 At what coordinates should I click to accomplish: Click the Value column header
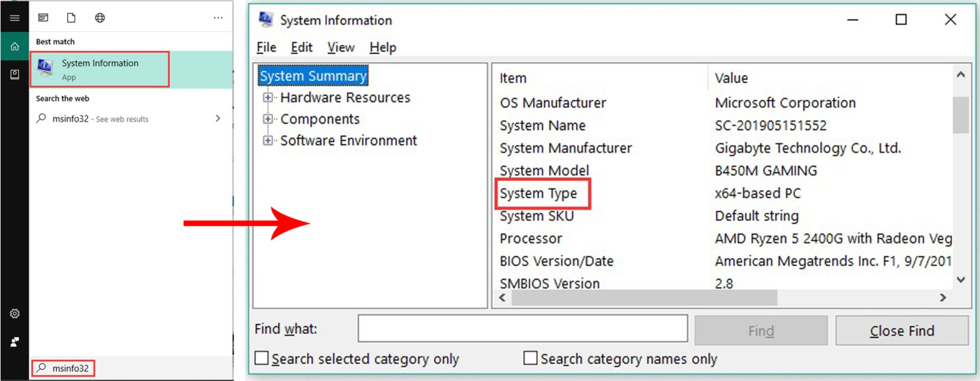coord(830,78)
